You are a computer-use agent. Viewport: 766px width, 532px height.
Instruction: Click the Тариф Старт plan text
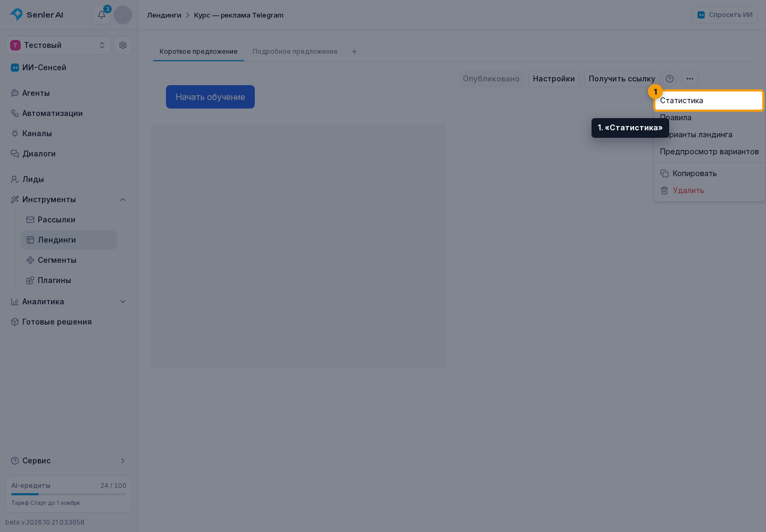[x=46, y=503]
